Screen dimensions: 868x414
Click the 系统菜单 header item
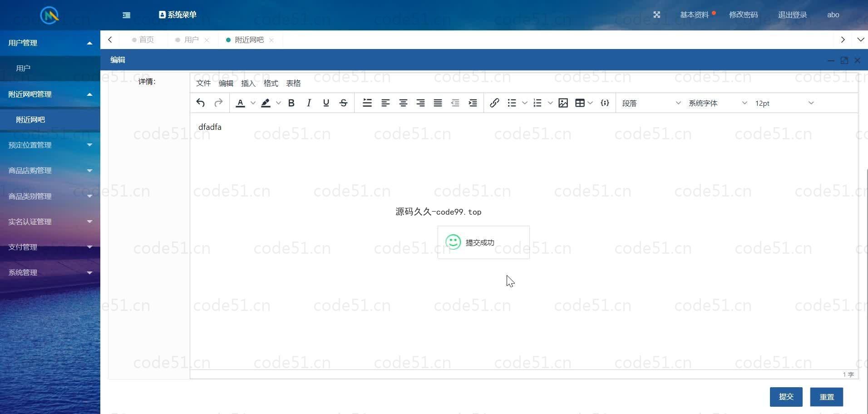coord(178,15)
